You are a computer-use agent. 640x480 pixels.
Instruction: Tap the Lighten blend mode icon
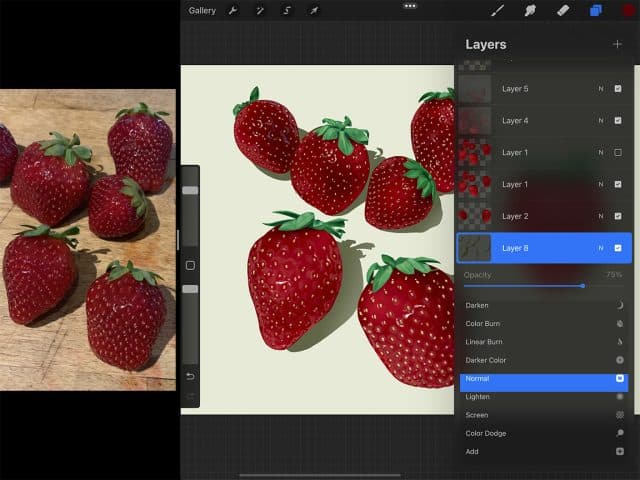[x=620, y=397]
